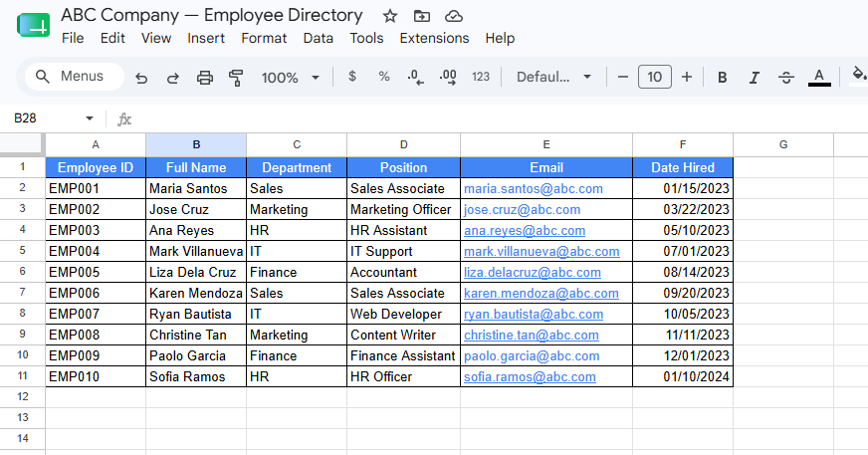Click the Undo arrow icon
The image size is (868, 455).
141,78
